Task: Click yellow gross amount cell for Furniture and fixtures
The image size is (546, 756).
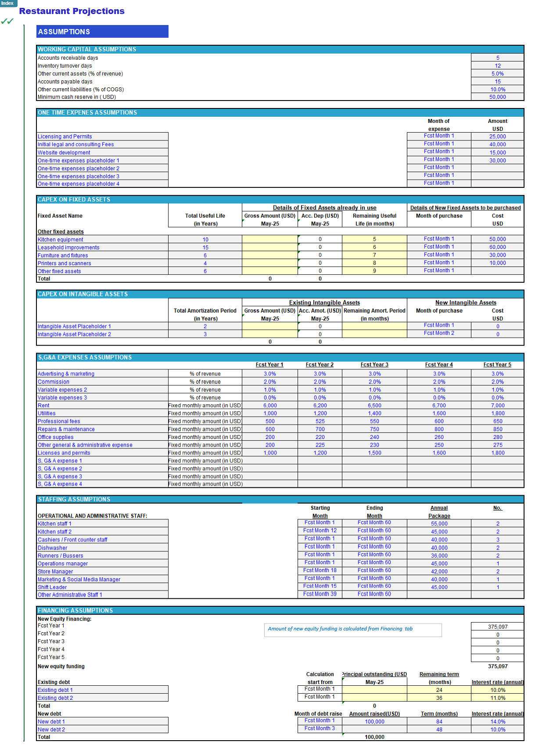Action: tap(270, 255)
